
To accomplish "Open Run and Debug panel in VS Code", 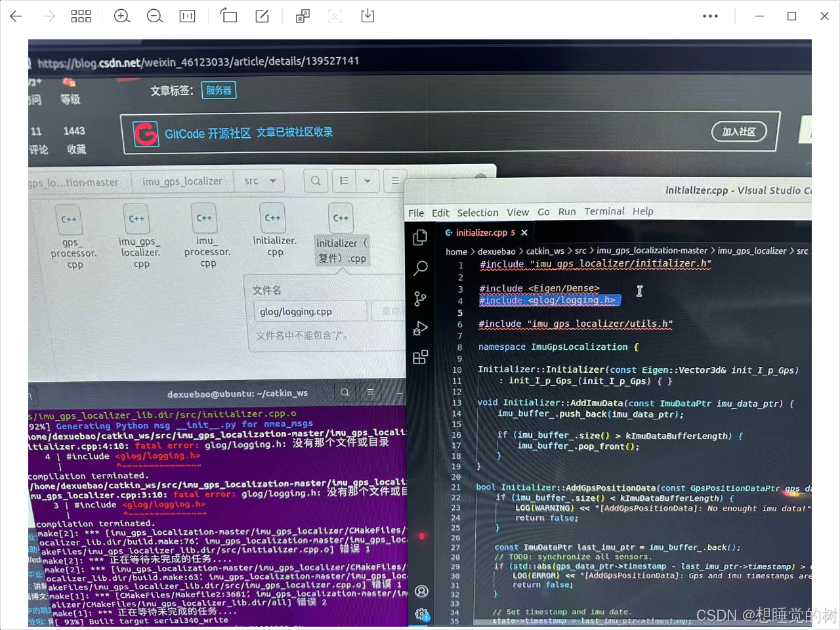I will tap(421, 328).
